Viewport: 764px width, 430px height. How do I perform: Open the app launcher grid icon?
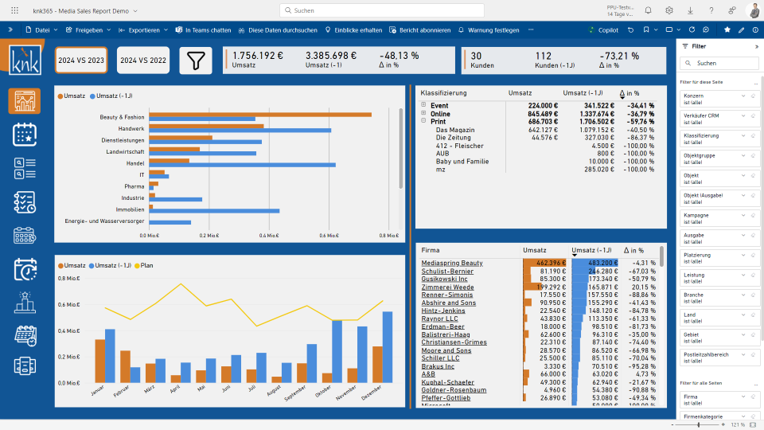(x=15, y=10)
